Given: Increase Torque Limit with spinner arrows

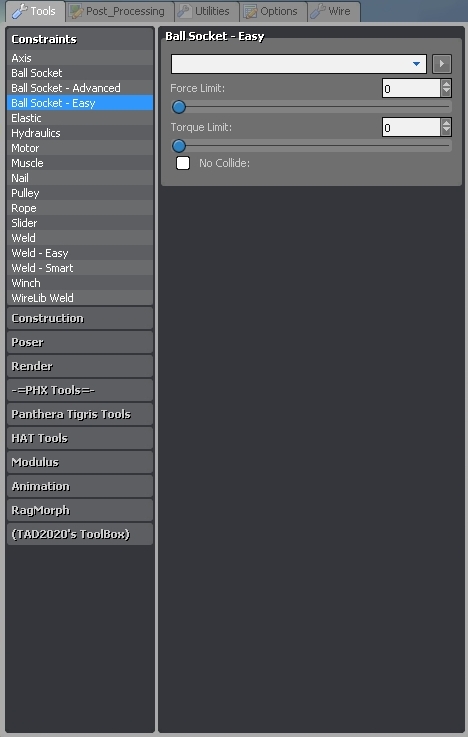Looking at the screenshot, I should (446, 123).
